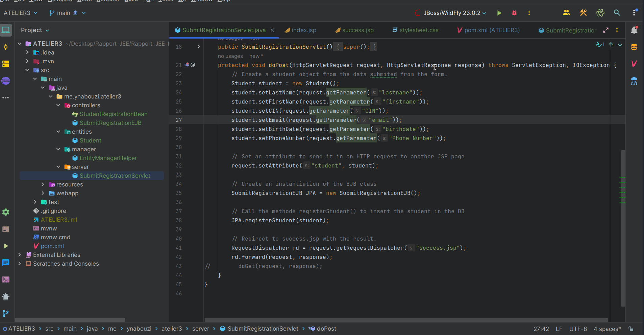
Task: Toggle the read-only lock icon in status bar
Action: coord(631,329)
